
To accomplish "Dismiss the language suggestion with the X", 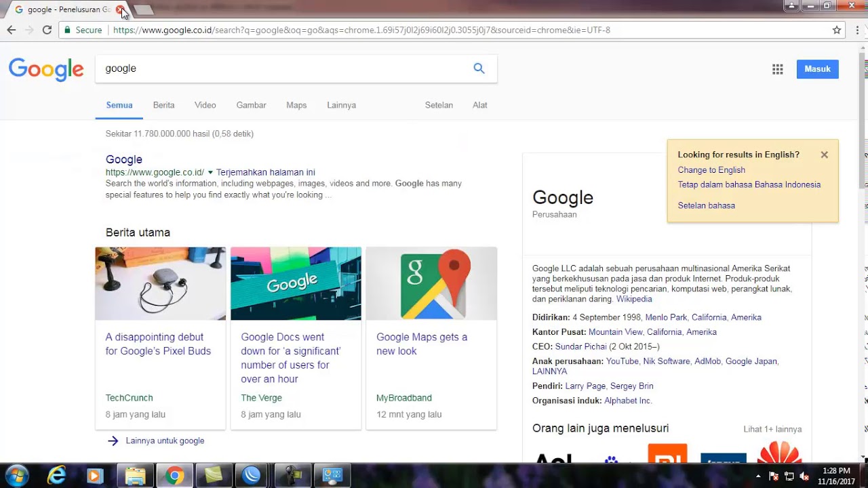I will point(824,155).
